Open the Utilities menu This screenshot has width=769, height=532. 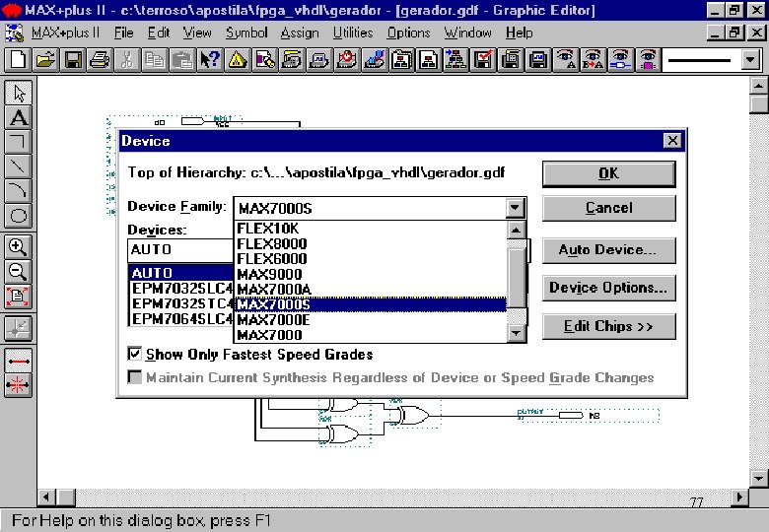click(353, 33)
